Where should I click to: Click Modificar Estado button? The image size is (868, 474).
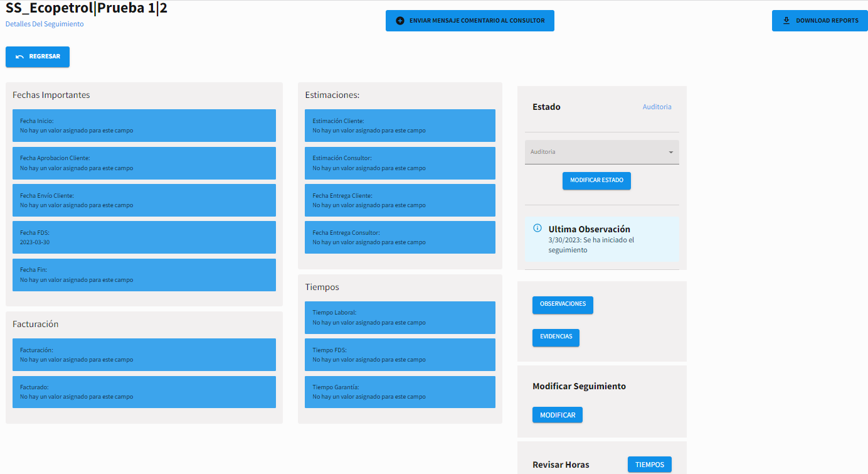(x=596, y=180)
